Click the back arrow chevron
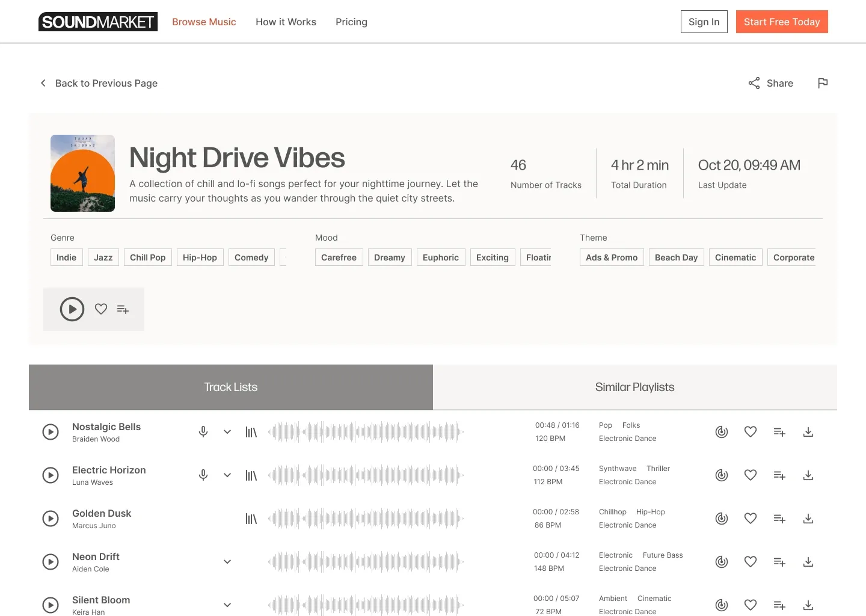Screen dimensions: 866x616 point(43,83)
